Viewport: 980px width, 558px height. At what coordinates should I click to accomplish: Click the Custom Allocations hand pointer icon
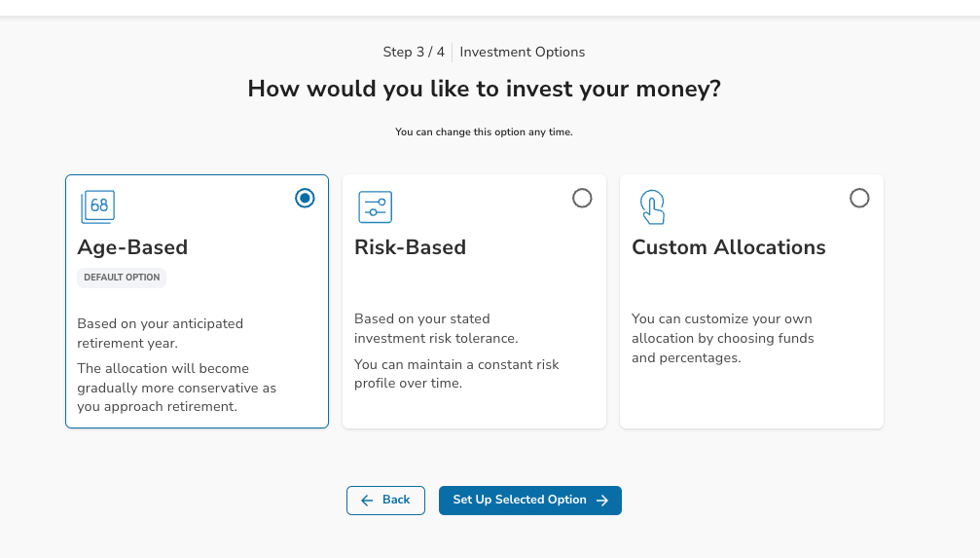pos(652,207)
